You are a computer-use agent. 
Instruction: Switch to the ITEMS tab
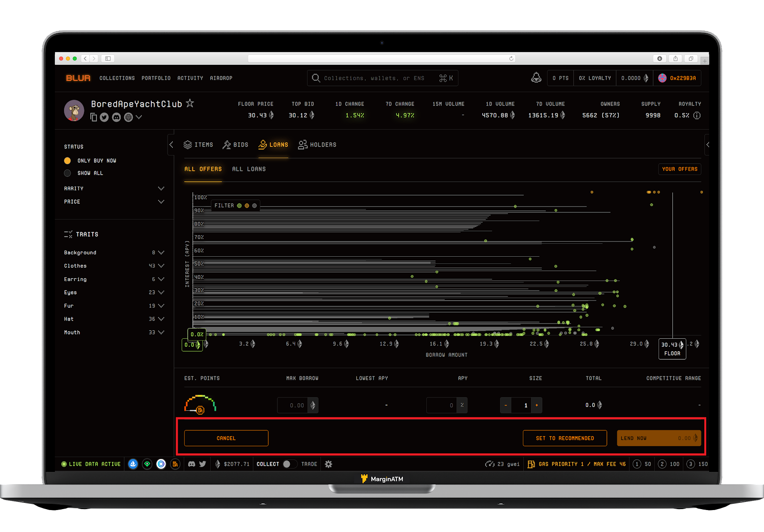[198, 145]
